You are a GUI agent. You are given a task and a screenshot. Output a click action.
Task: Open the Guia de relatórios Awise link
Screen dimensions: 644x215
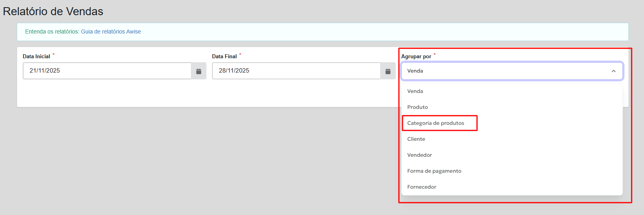tap(111, 32)
